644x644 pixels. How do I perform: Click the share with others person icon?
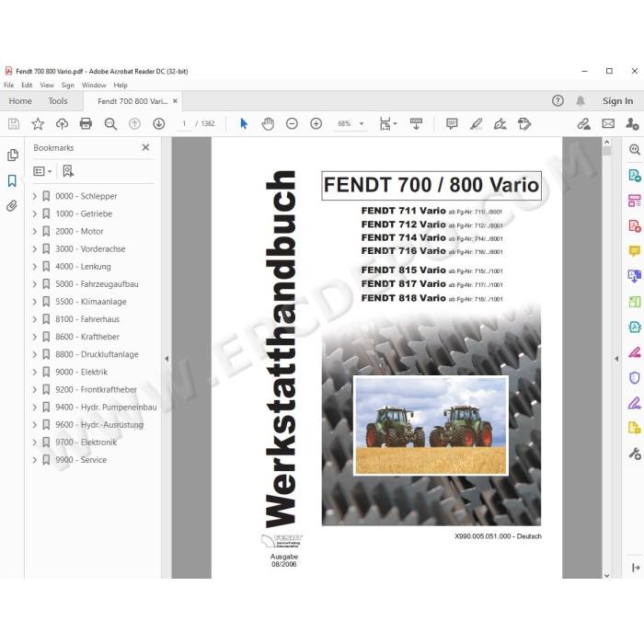pyautogui.click(x=632, y=123)
